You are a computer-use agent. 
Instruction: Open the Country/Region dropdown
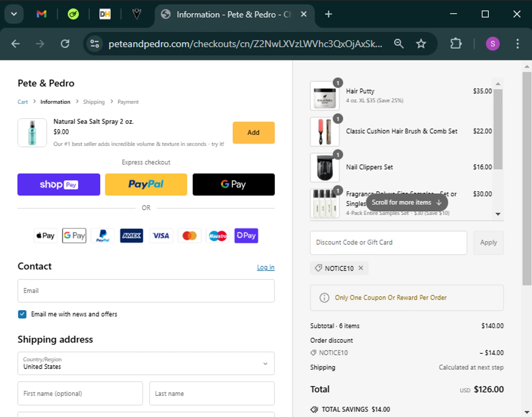(x=146, y=363)
